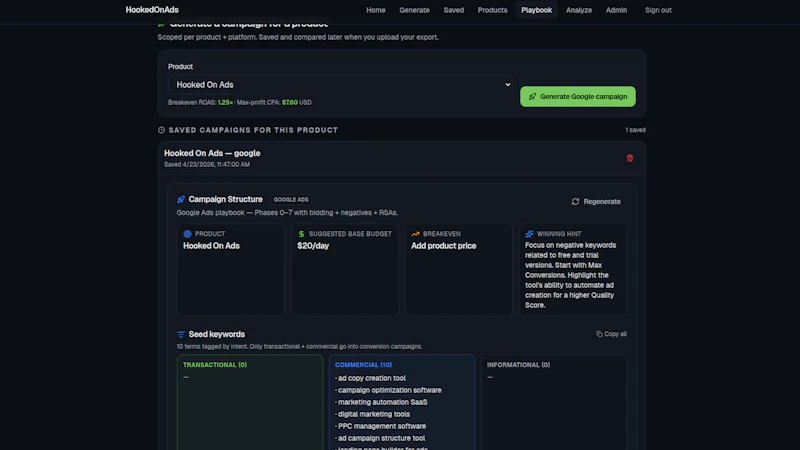Click the Breakeven ROAS 1.25x value
The width and height of the screenshot is (800, 450).
(x=225, y=103)
